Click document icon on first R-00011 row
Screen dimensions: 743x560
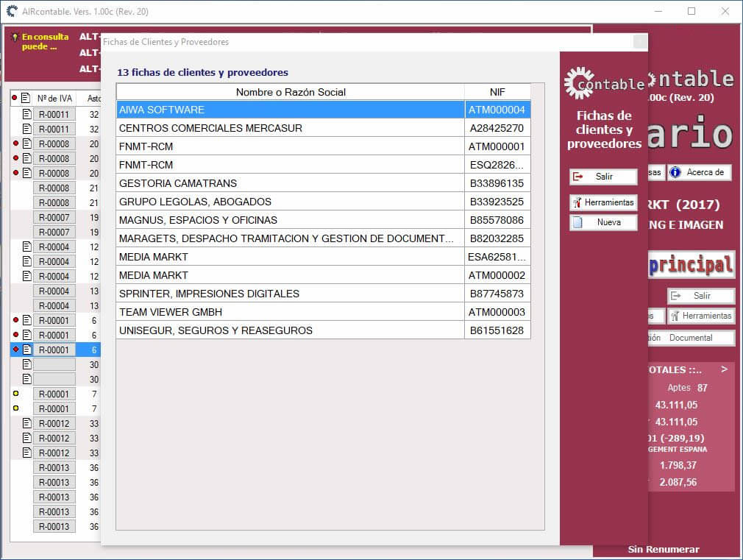click(27, 114)
